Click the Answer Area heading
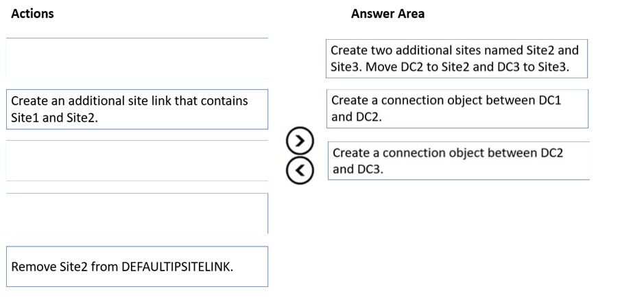Screen dimensions: 644x298 tap(387, 14)
